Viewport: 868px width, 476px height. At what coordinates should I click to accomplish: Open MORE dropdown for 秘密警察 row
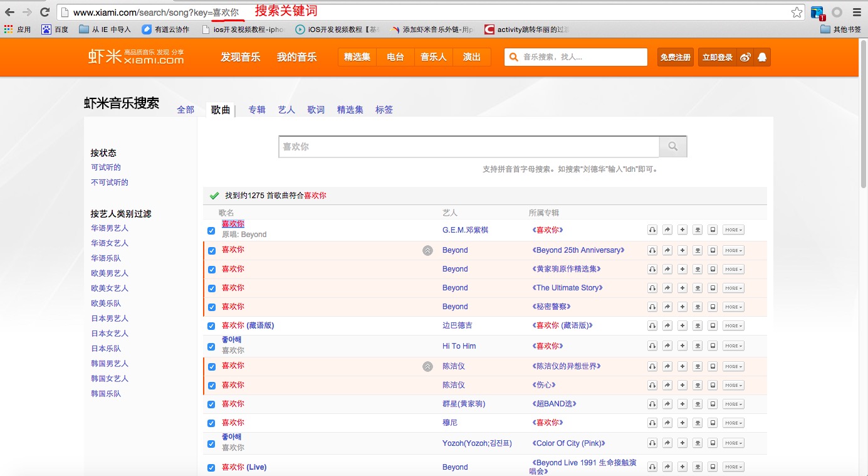click(733, 307)
